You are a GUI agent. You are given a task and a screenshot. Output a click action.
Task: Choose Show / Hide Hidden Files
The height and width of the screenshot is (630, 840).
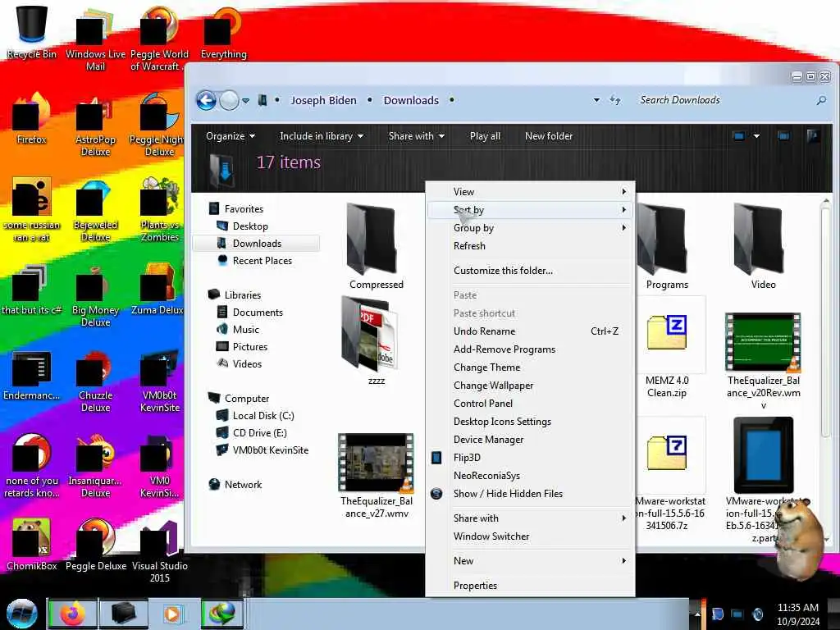point(531,493)
